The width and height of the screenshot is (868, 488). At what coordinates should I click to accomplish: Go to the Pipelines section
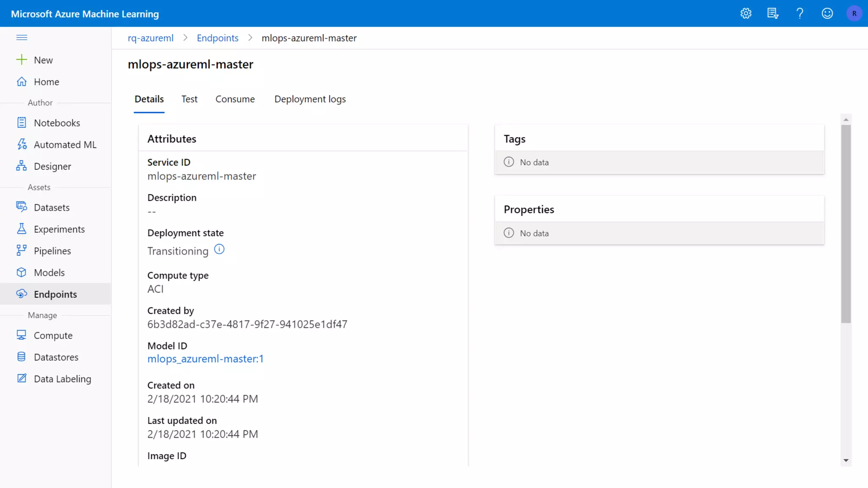click(x=52, y=251)
